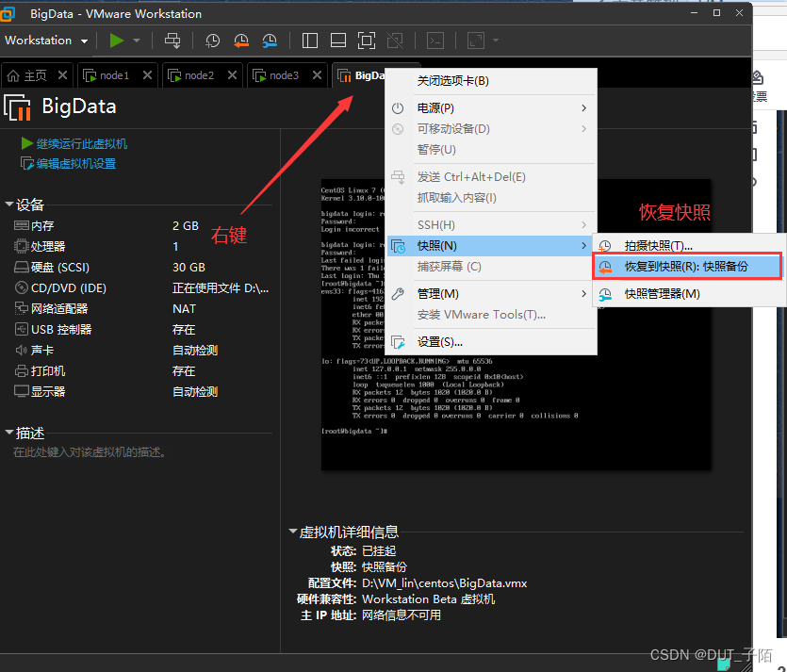Click the wrench icon beside 管理(M)

point(398,294)
